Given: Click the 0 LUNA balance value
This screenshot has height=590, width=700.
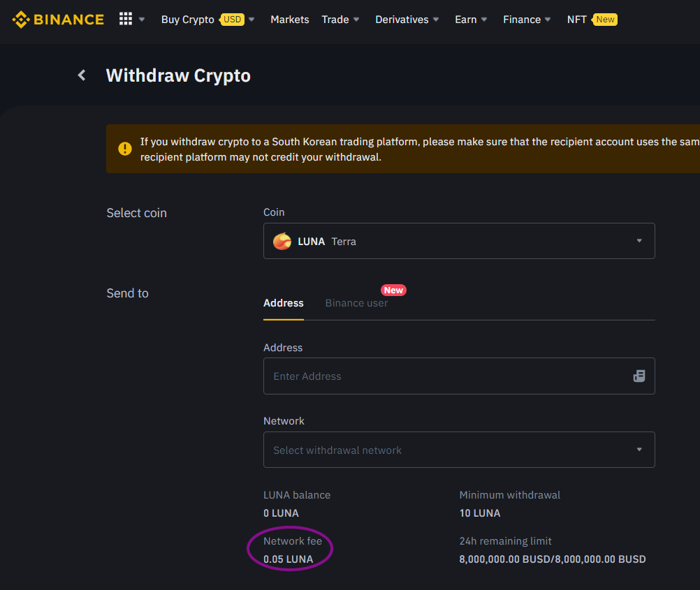Looking at the screenshot, I should click(281, 513).
